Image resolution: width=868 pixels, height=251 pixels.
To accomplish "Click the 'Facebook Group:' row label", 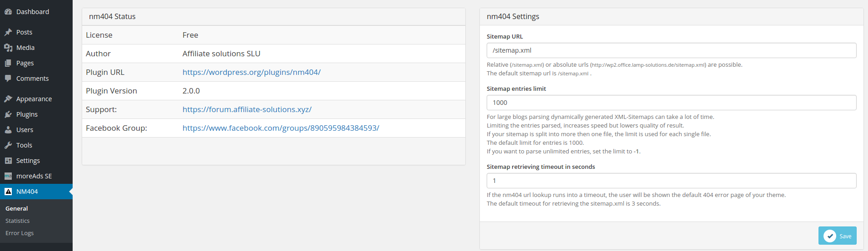I will pyautogui.click(x=116, y=128).
